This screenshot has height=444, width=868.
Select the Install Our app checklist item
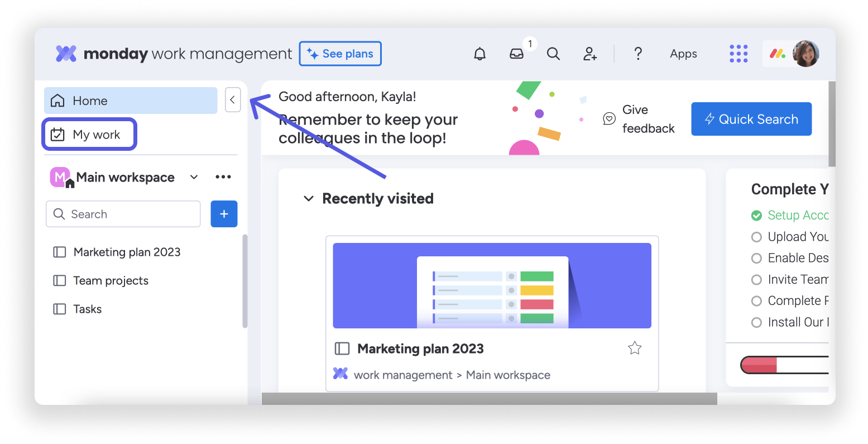(789, 322)
